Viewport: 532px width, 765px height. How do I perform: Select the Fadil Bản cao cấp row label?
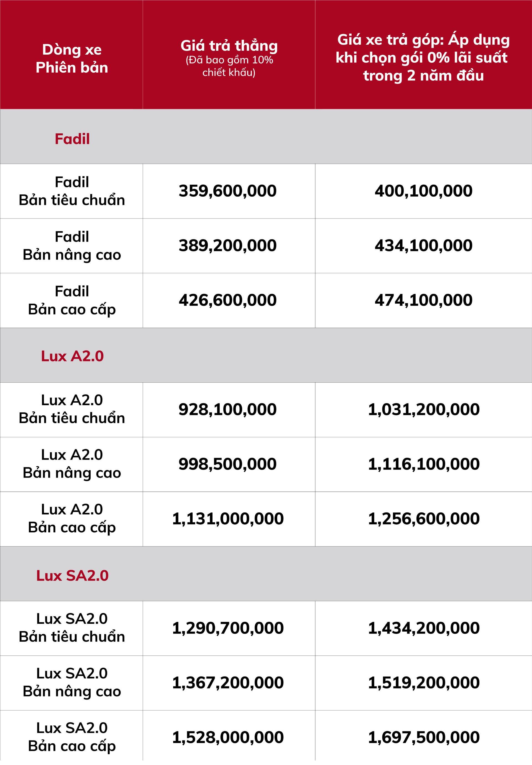click(x=72, y=301)
